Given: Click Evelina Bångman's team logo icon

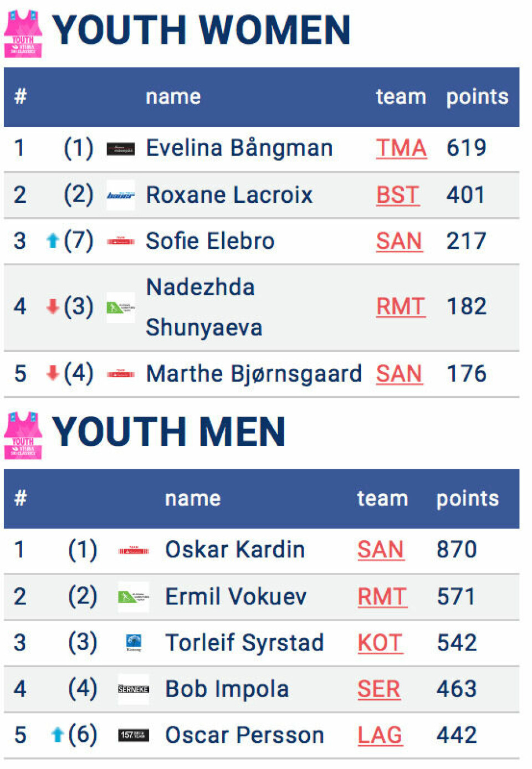Looking at the screenshot, I should [120, 149].
